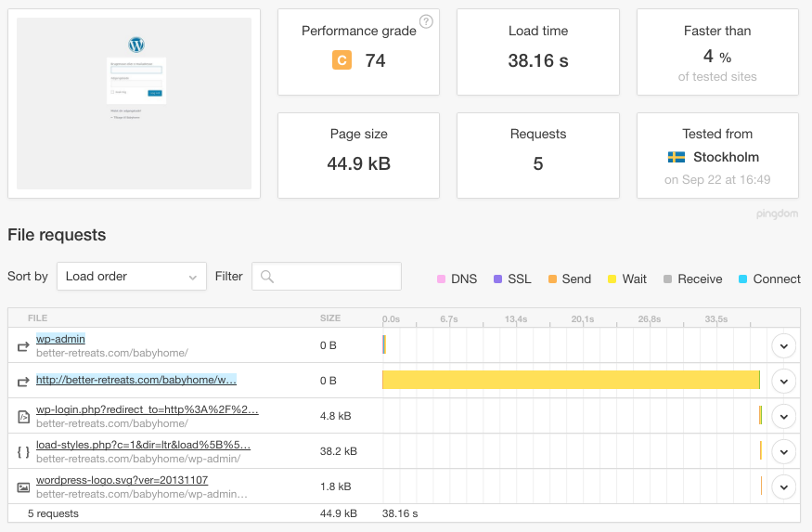Open the Sort by Load order dropdown
The image size is (812, 532).
[131, 277]
